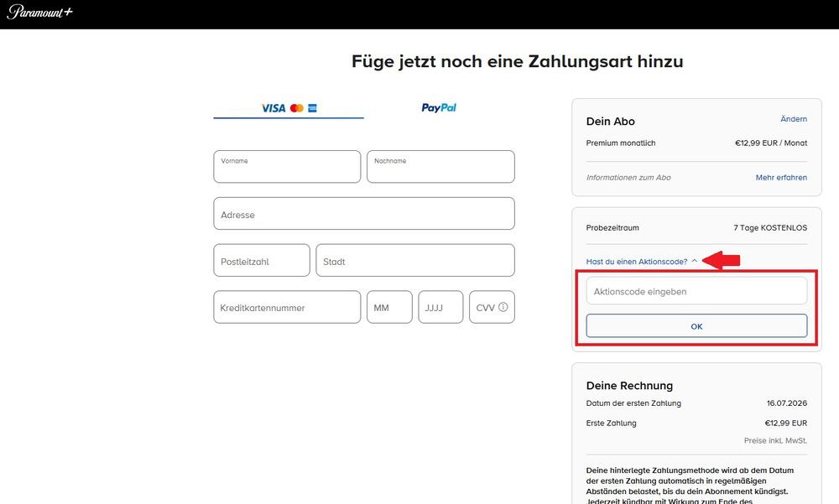Viewport: 839px width, 504px height.
Task: Click the '7 Tage KOSTENLOS' text
Action: (x=770, y=227)
